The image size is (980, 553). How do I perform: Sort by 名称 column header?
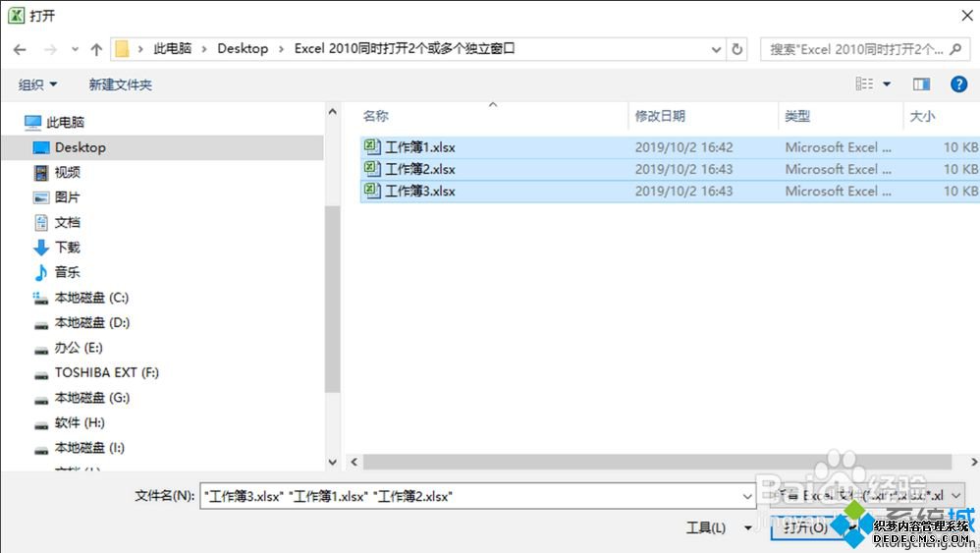tap(376, 116)
